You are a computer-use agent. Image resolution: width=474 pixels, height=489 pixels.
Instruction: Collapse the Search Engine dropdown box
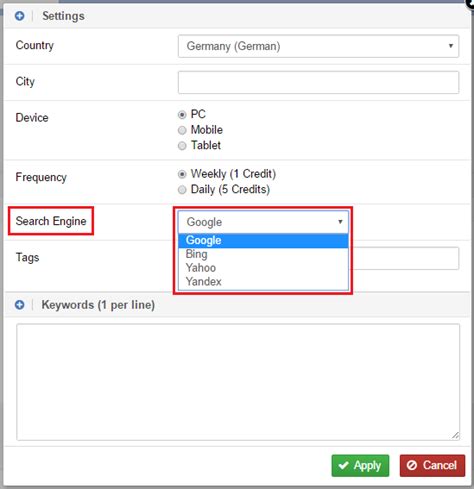pos(263,222)
